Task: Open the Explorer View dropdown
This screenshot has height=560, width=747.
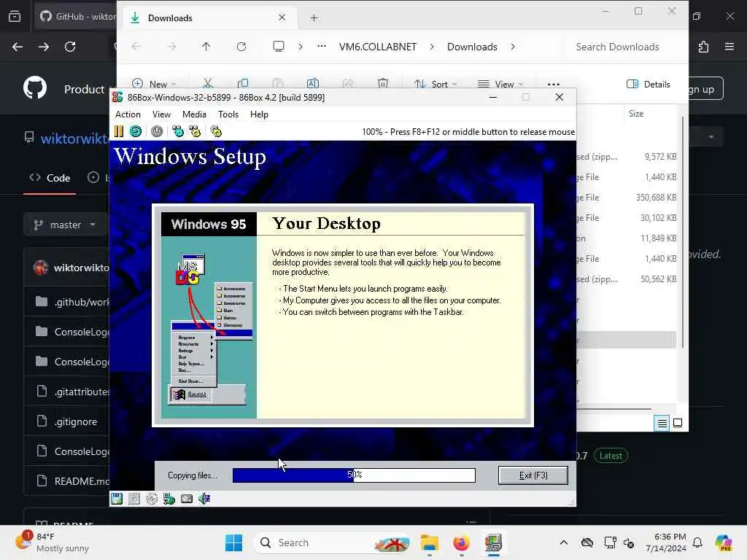Action: pyautogui.click(x=500, y=84)
